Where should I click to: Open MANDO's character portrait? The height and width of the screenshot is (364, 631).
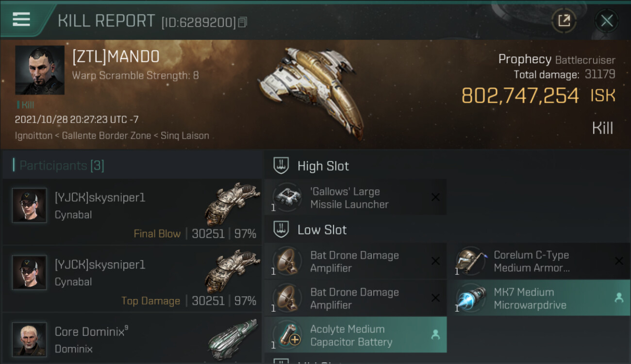click(x=40, y=70)
